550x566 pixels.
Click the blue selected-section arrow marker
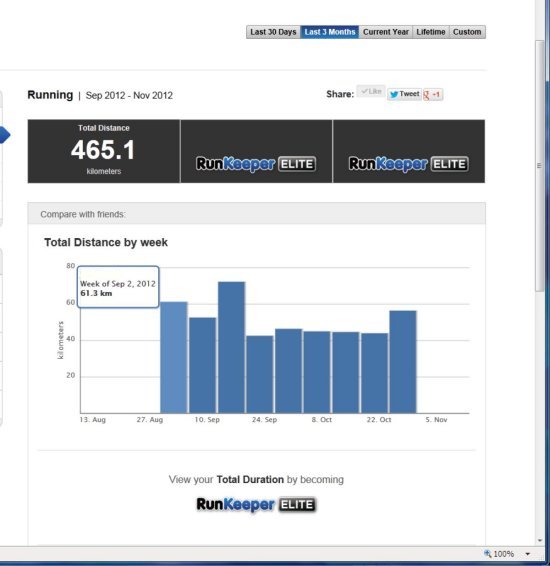[5, 135]
